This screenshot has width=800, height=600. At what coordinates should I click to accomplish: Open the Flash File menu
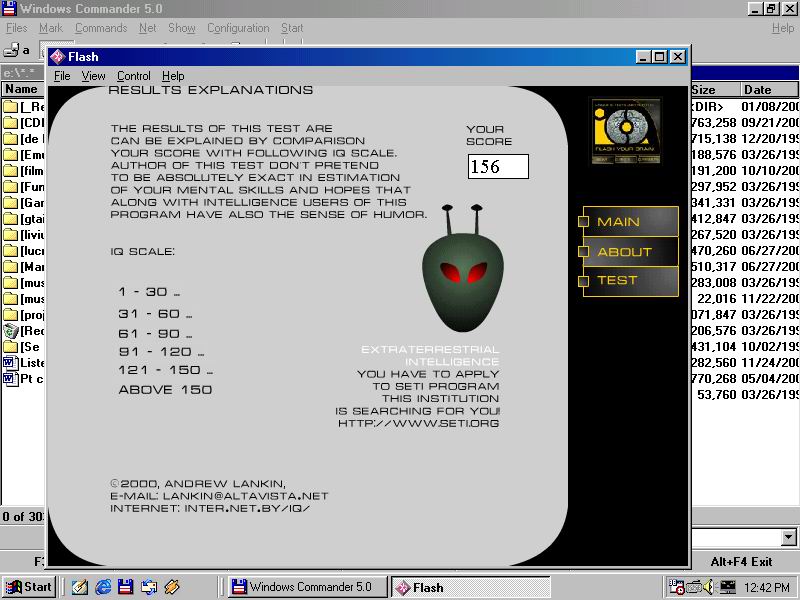[x=62, y=76]
